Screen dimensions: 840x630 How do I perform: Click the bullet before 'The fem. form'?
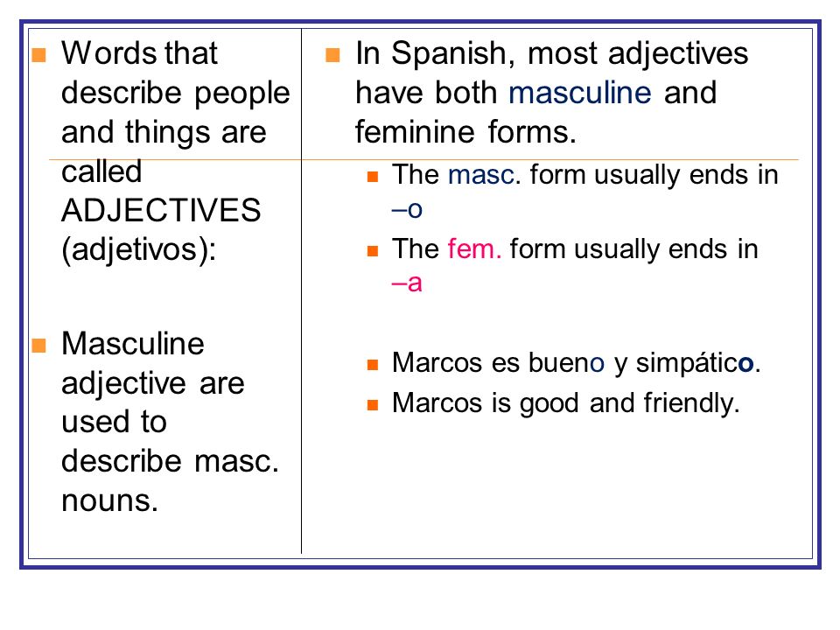point(373,251)
